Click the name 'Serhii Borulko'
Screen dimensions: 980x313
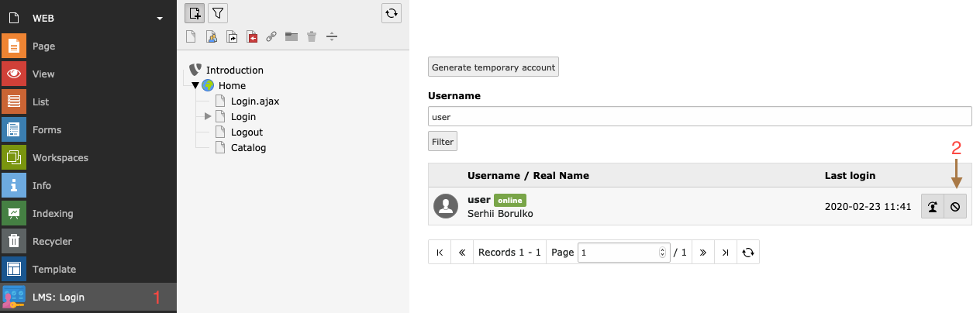click(x=500, y=213)
